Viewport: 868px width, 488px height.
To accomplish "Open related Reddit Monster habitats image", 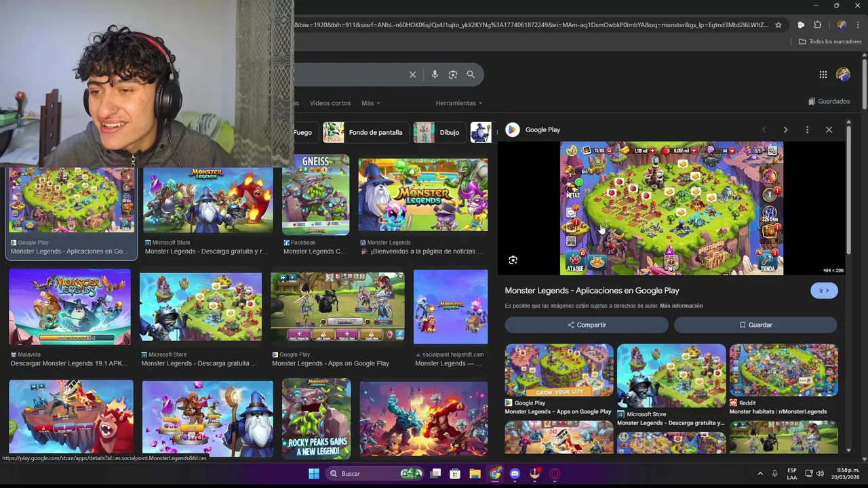I will tap(784, 370).
